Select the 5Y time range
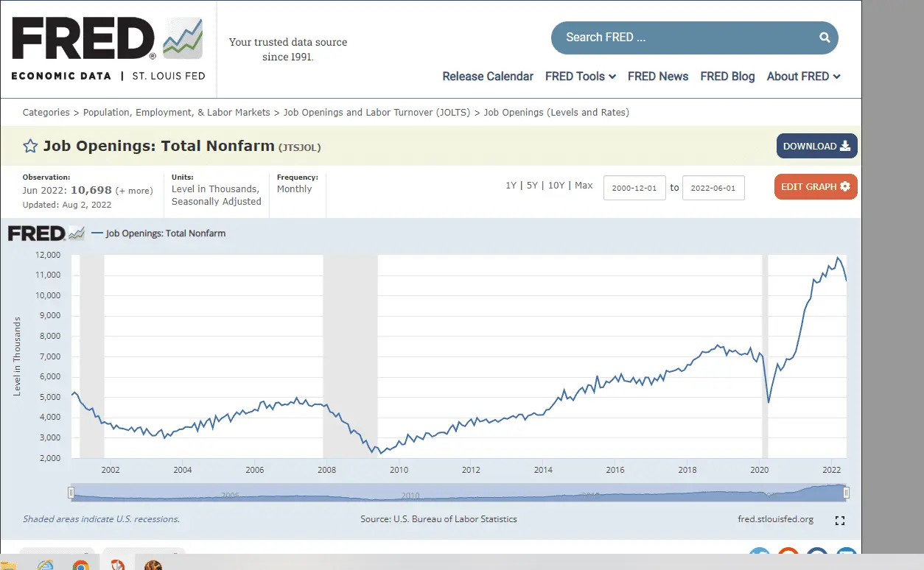Screen dimensions: 924x570 [532, 186]
